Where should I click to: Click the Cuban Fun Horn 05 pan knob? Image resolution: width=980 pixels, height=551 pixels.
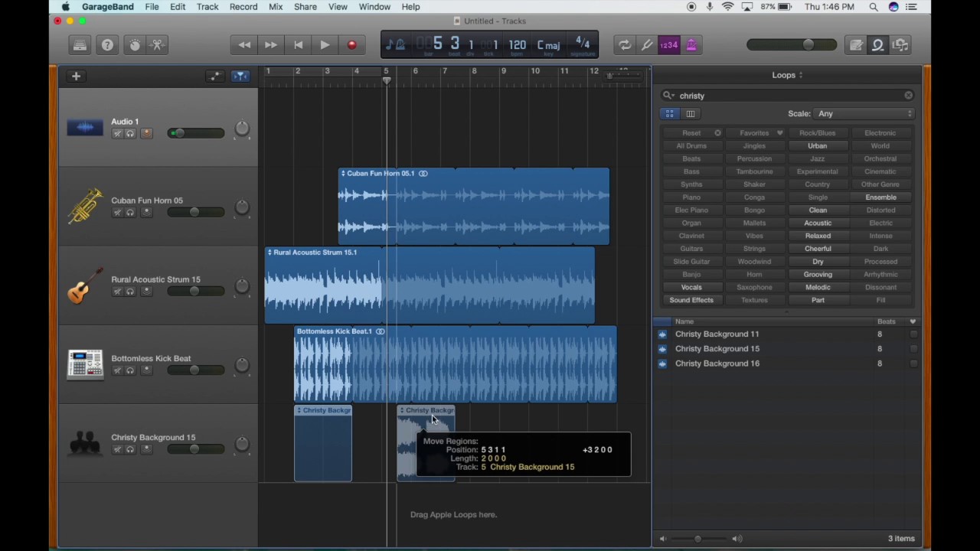tap(242, 207)
